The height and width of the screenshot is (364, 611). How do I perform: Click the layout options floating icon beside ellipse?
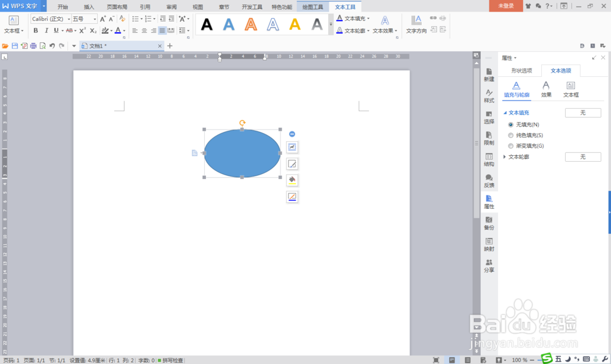(292, 147)
